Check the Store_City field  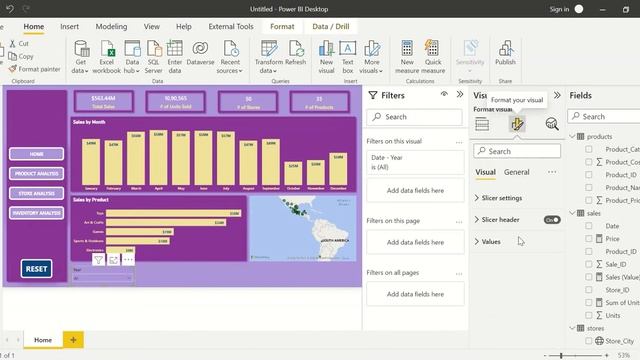tap(589, 341)
